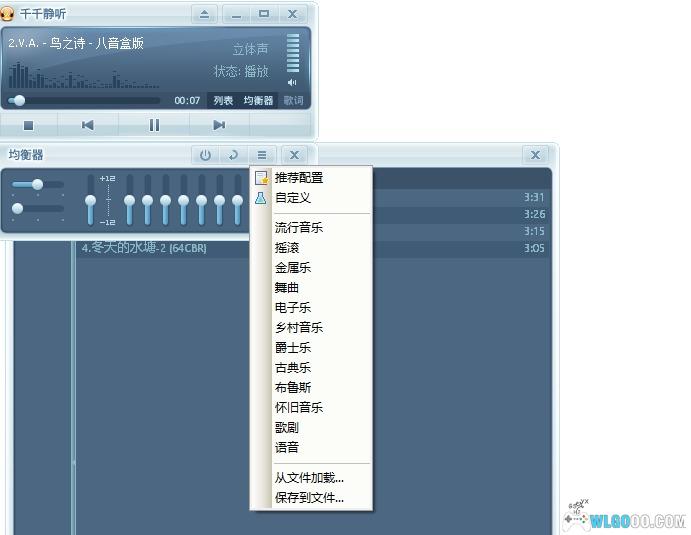
Task: Toggle the 均衡器 equalizer button
Action: 258,100
